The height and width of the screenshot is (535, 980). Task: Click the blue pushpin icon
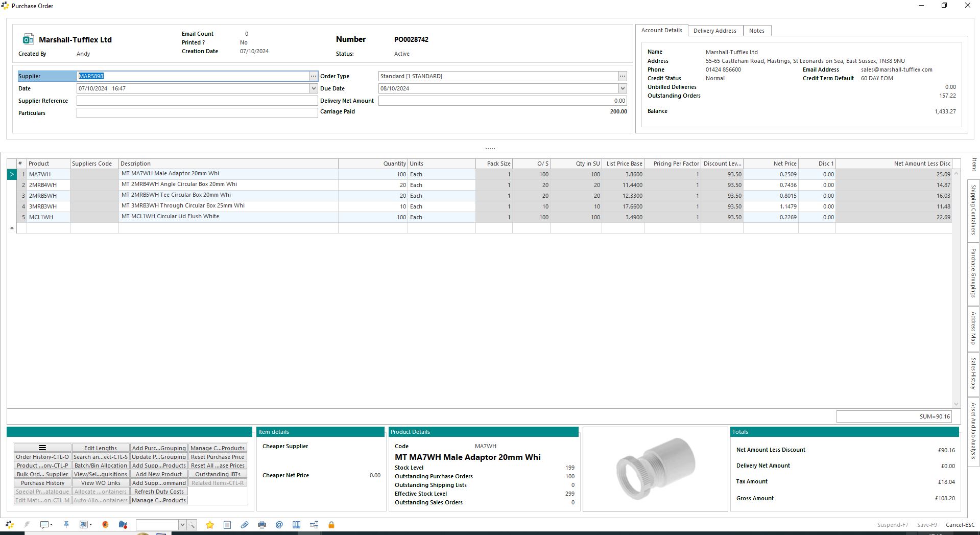tap(66, 525)
